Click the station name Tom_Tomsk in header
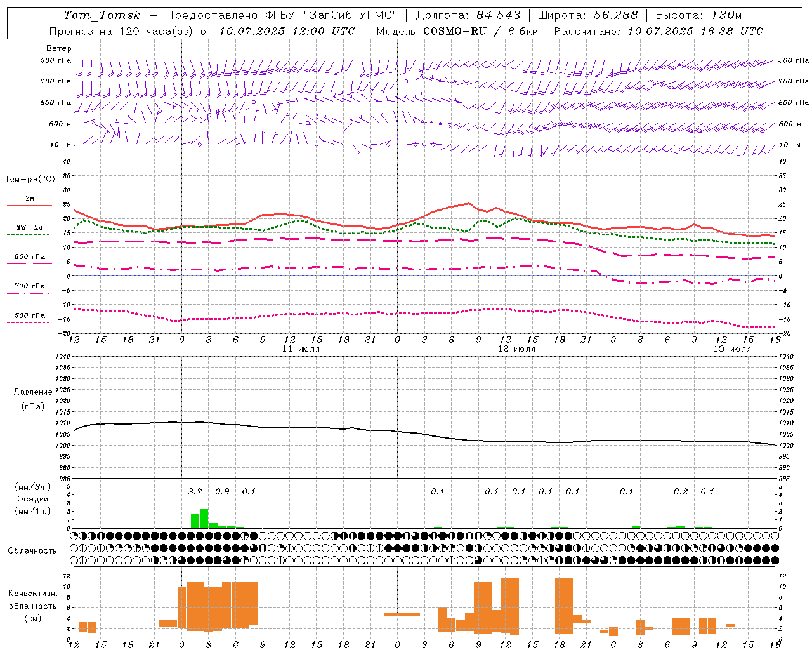This screenshot has height=650, width=812. coord(102,15)
